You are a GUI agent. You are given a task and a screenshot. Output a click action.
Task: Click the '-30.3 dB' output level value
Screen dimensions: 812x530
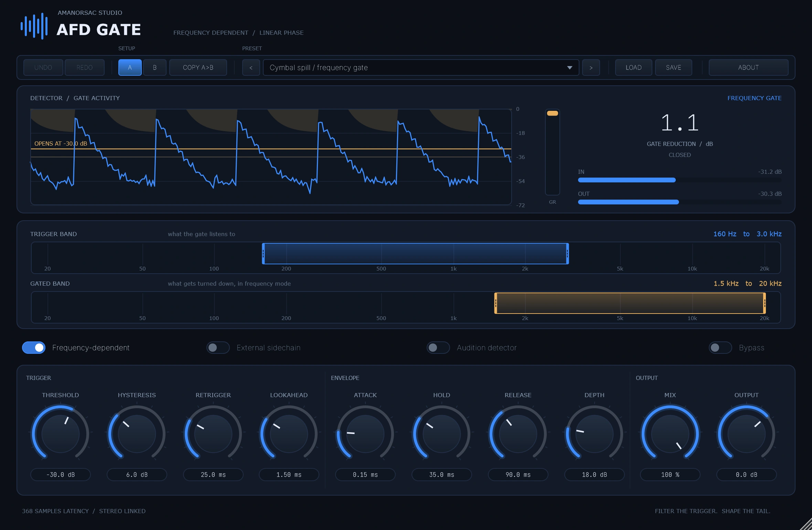tap(770, 194)
